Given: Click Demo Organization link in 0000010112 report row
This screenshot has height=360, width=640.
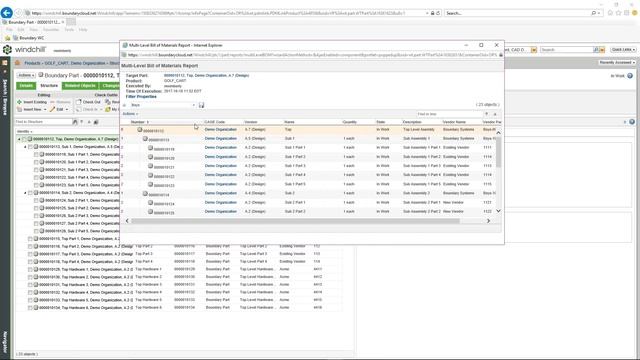Looking at the screenshot, I should [x=220, y=129].
